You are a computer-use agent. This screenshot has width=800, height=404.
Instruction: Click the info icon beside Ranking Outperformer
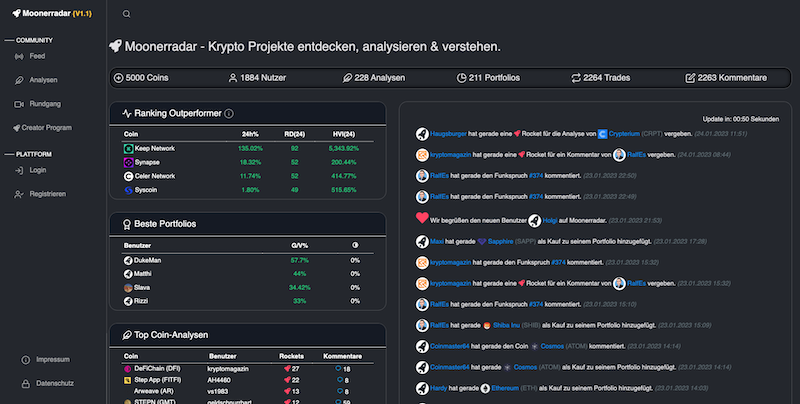[229, 114]
